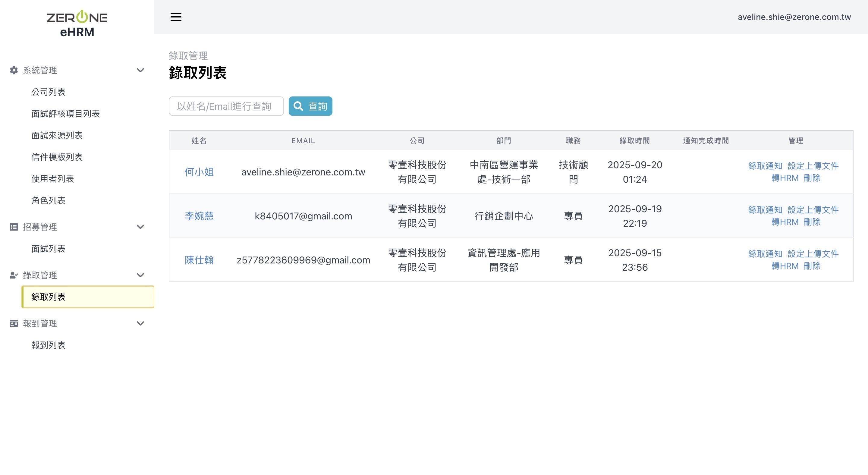Screen dimensions: 868x475
Task: Click the user-check icon beside 錄取管理
Action: tap(14, 275)
